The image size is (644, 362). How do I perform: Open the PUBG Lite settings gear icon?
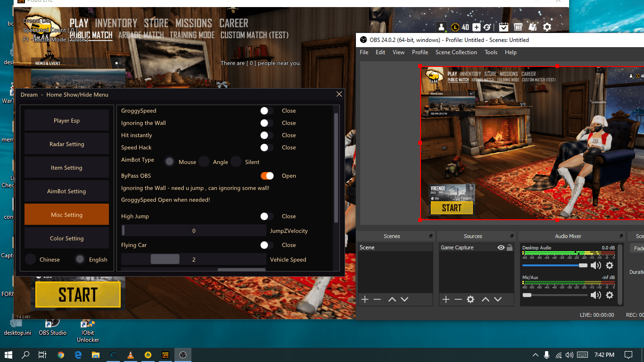547,27
